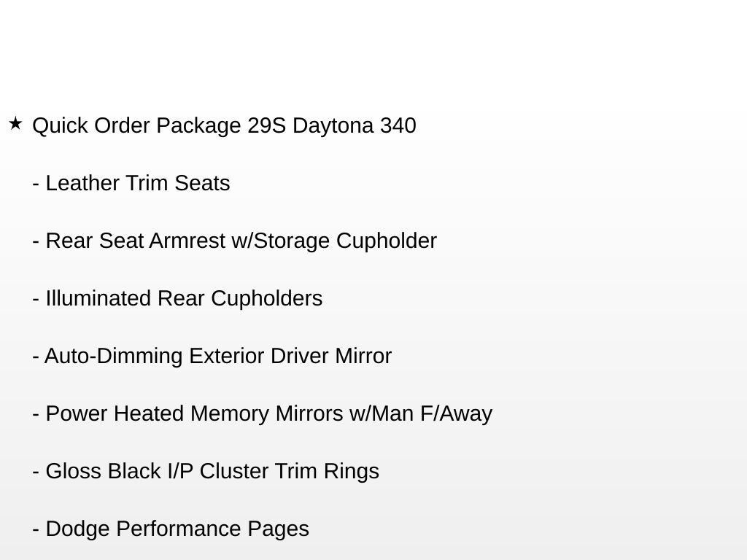Click the word Daytona in the heading
Viewport: 747px width, 560px height.
[x=333, y=126]
